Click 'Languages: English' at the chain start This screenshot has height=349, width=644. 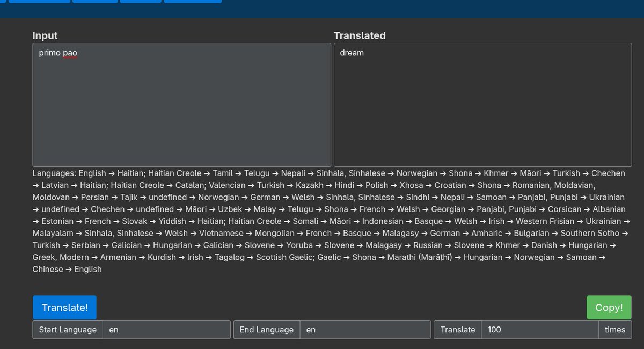coord(69,173)
